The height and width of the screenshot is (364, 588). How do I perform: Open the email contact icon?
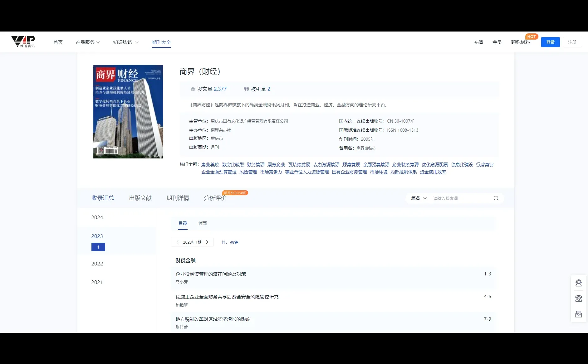[x=578, y=314]
